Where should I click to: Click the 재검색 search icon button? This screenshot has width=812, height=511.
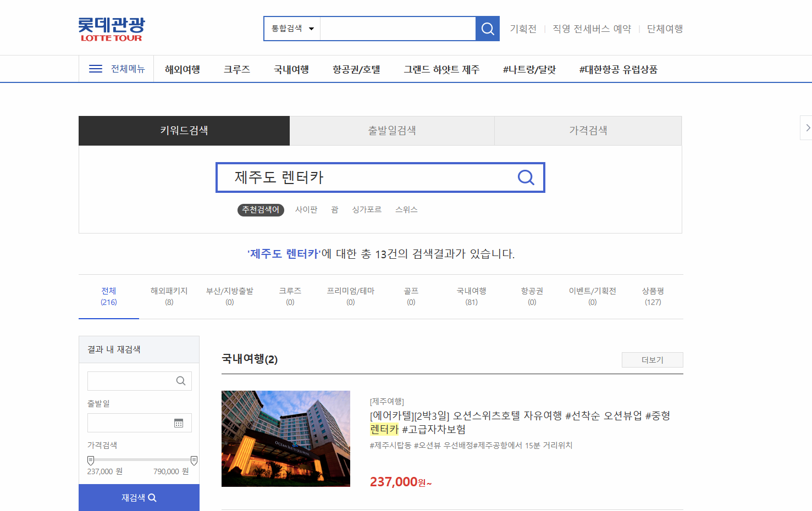pos(139,497)
